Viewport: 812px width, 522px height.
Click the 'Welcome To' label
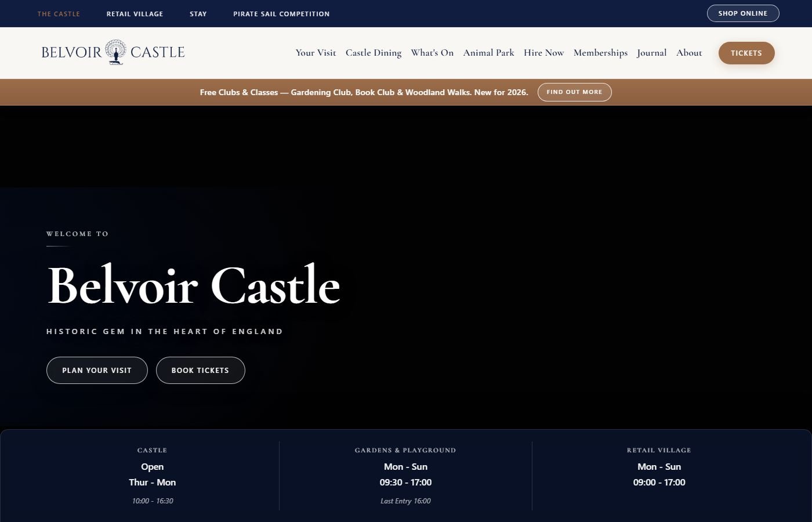77,234
